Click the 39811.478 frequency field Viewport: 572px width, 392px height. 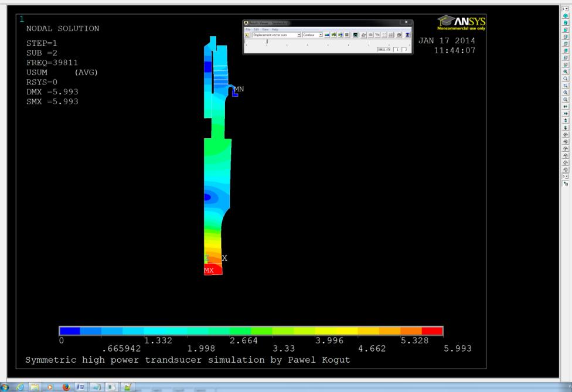click(x=384, y=49)
